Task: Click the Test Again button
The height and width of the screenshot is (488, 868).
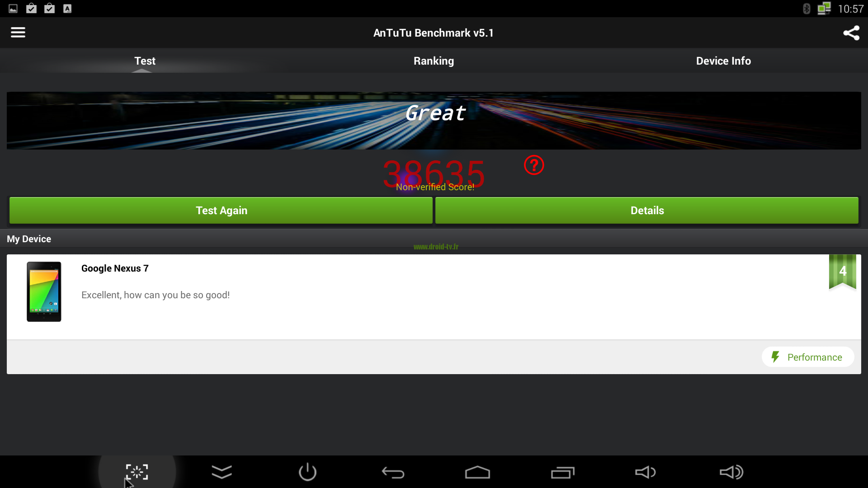Action: 221,210
